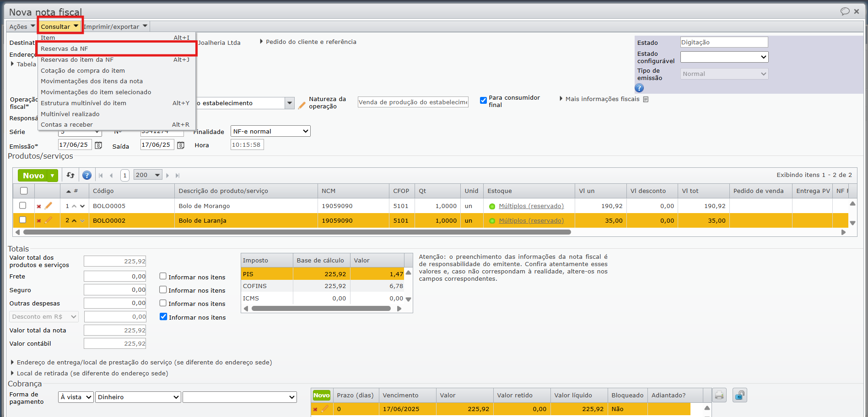Screen dimensions: 868x417
Task: Open Múltiplos (reservado) link for Bolo de Morango
Action: [x=531, y=206]
